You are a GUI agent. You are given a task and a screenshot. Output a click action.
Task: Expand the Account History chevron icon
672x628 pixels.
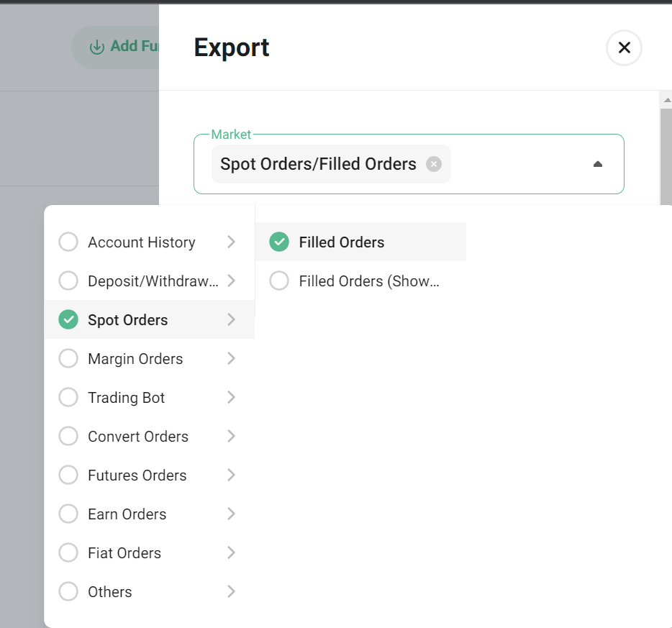coord(231,242)
